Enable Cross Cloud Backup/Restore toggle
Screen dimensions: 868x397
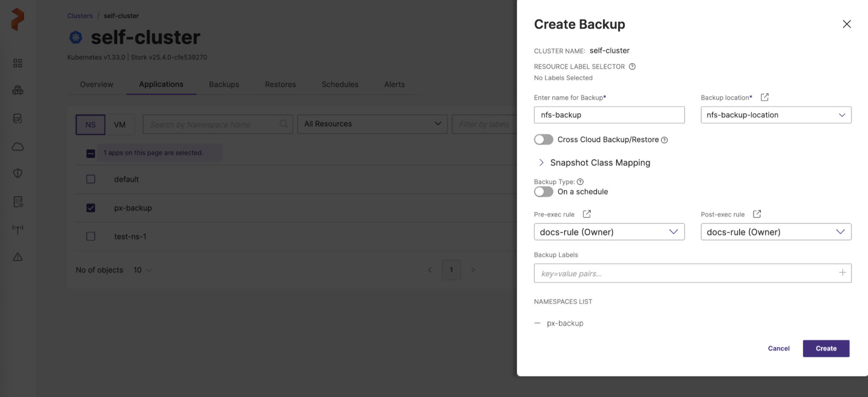coord(543,139)
